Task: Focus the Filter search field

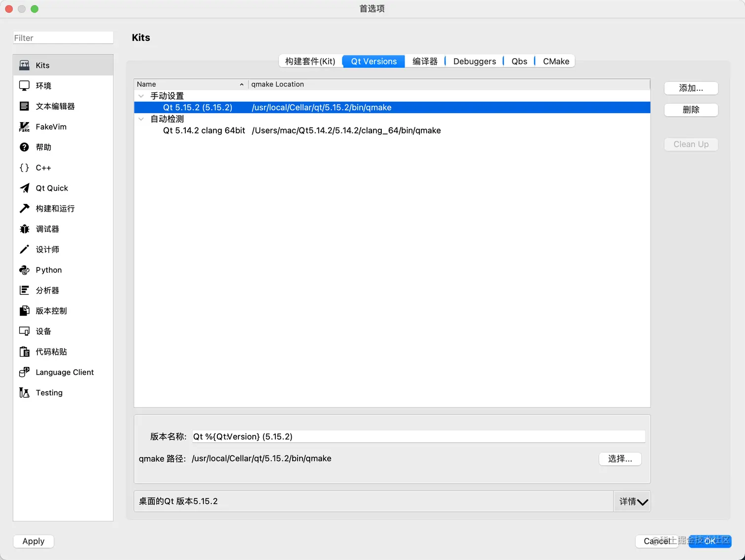Action: click(x=63, y=38)
